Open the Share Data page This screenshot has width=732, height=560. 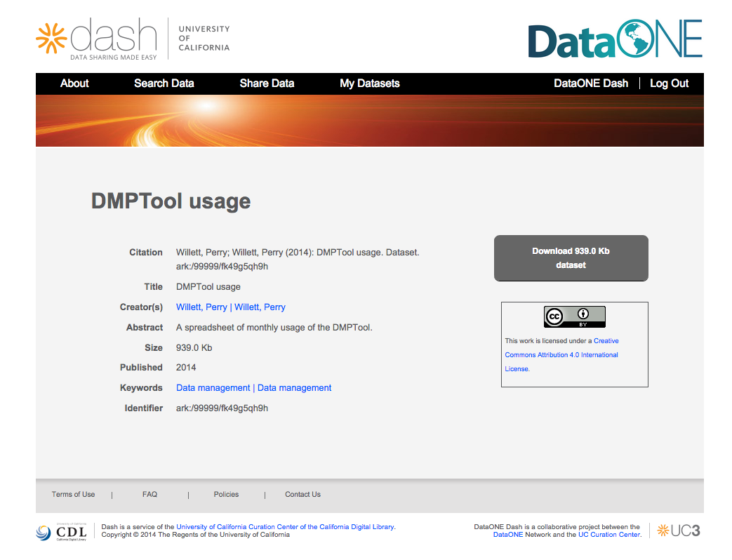point(267,84)
